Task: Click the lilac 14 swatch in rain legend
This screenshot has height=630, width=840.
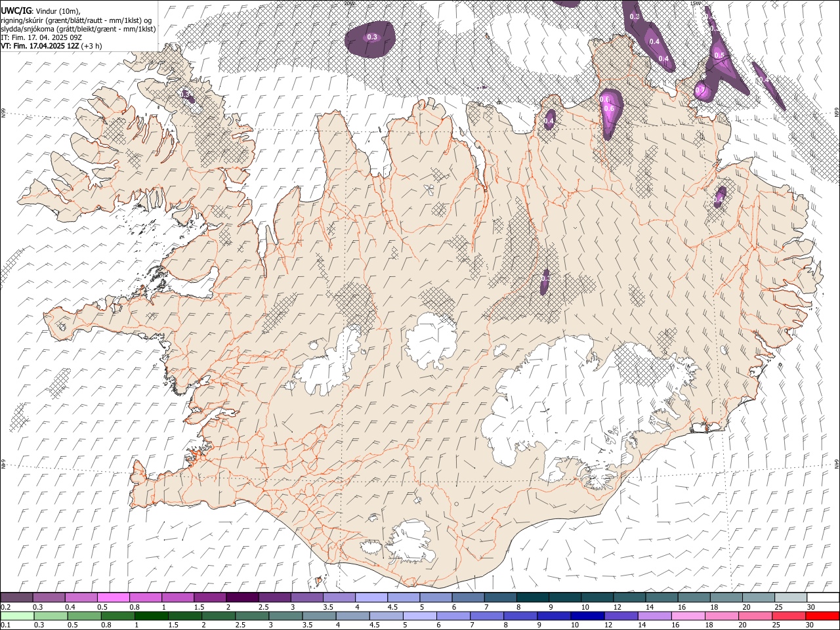Action: point(654,616)
